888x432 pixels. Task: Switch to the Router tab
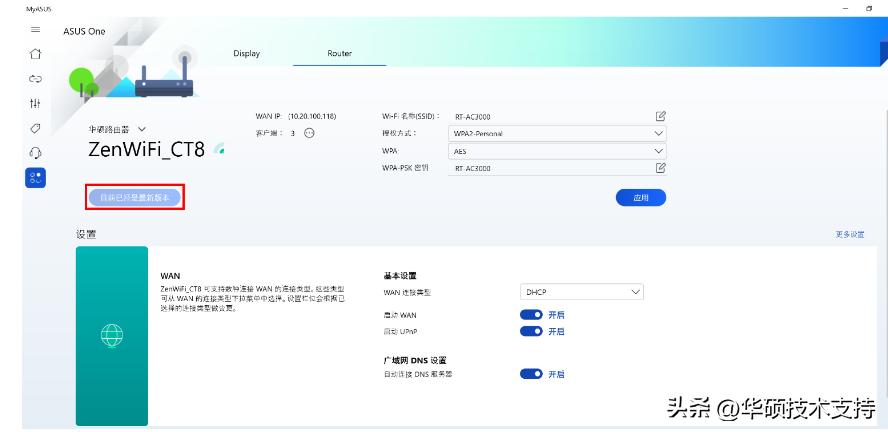[339, 53]
